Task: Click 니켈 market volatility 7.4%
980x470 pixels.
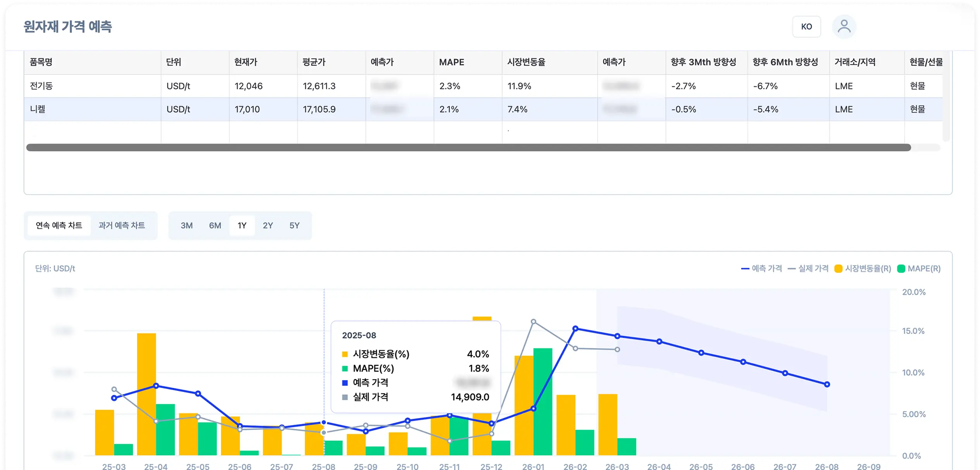Action: (x=518, y=109)
